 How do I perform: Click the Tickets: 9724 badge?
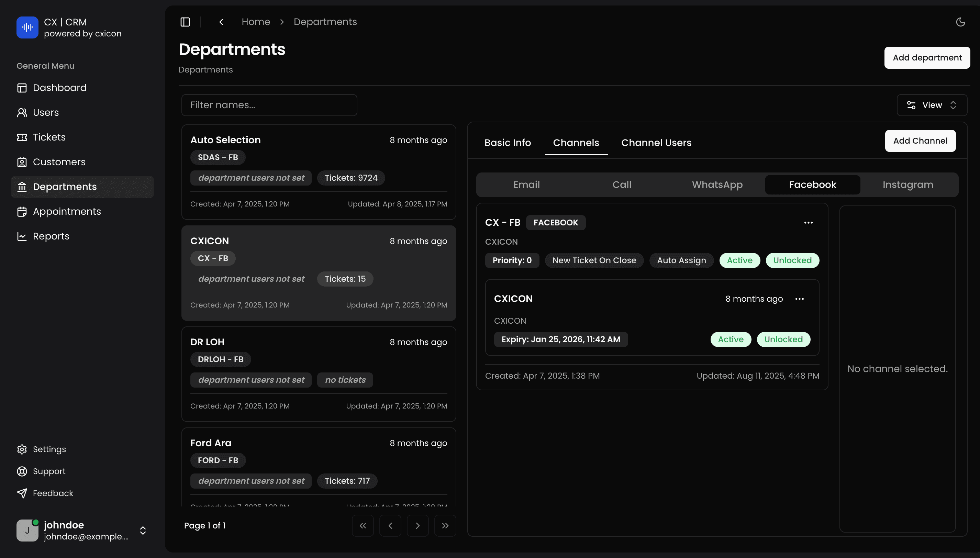point(351,178)
